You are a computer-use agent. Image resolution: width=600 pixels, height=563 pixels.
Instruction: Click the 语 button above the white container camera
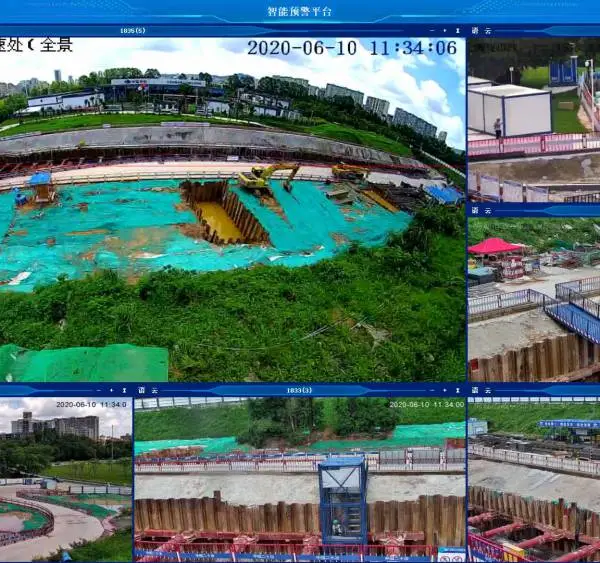475,31
